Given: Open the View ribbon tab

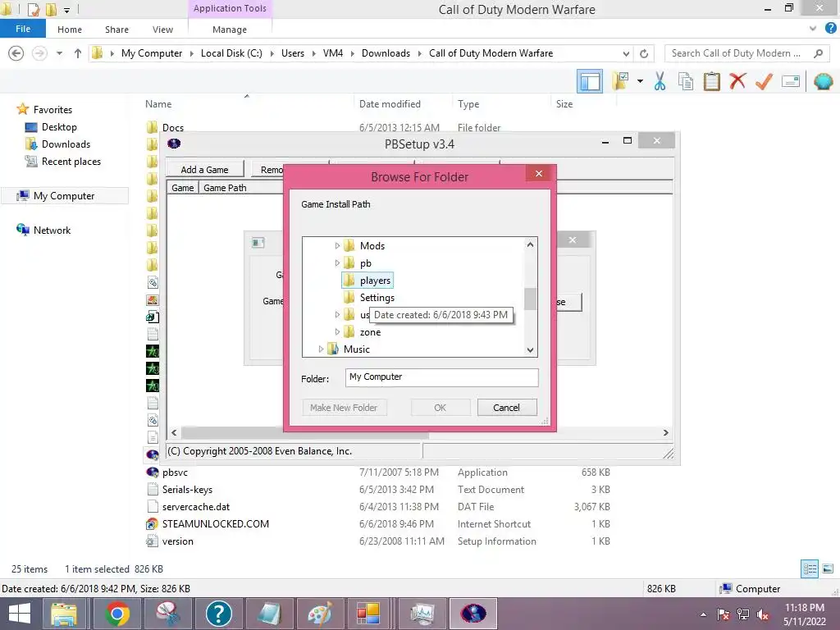Looking at the screenshot, I should (163, 30).
